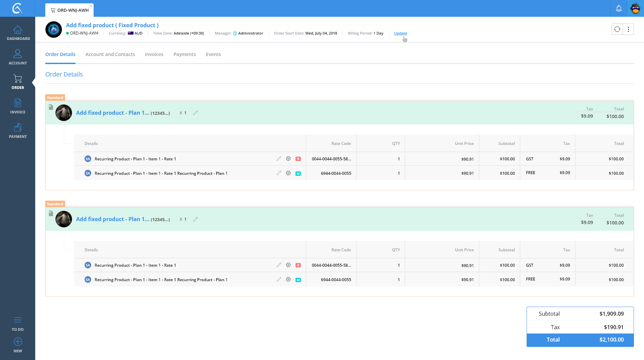Switch to Account and Contacts tab
The width and height of the screenshot is (644, 360).
tap(110, 54)
